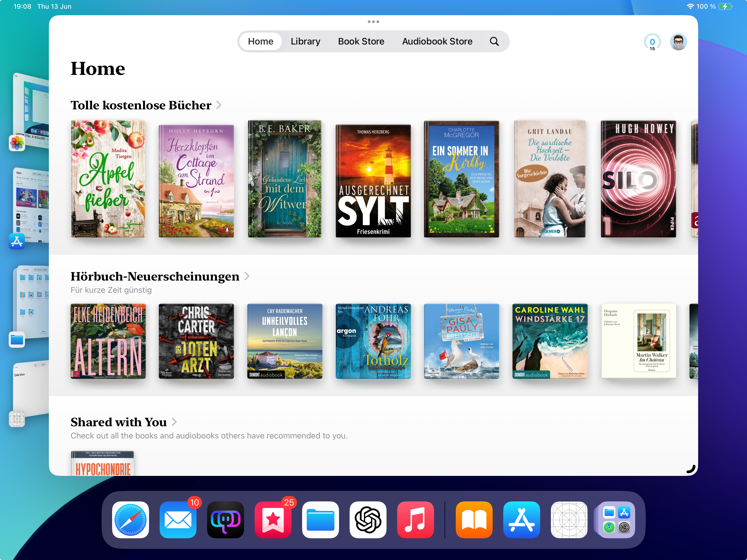Tap the three-dot multitasking handle
The image size is (747, 560).
click(x=373, y=22)
